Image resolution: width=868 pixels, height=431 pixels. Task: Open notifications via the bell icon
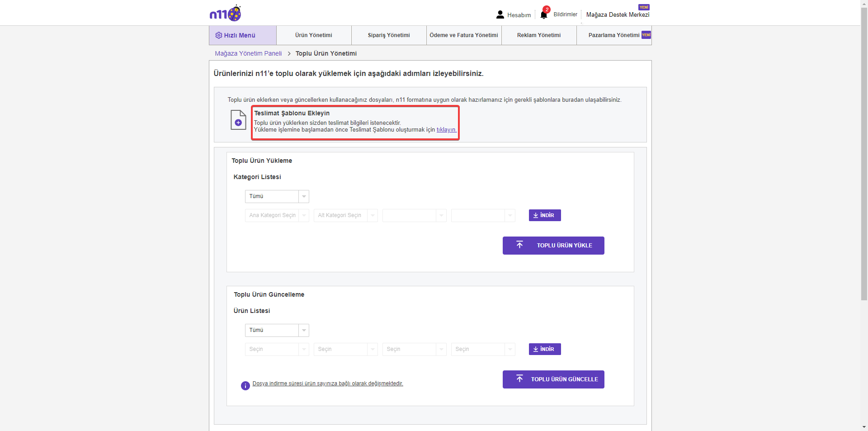544,14
